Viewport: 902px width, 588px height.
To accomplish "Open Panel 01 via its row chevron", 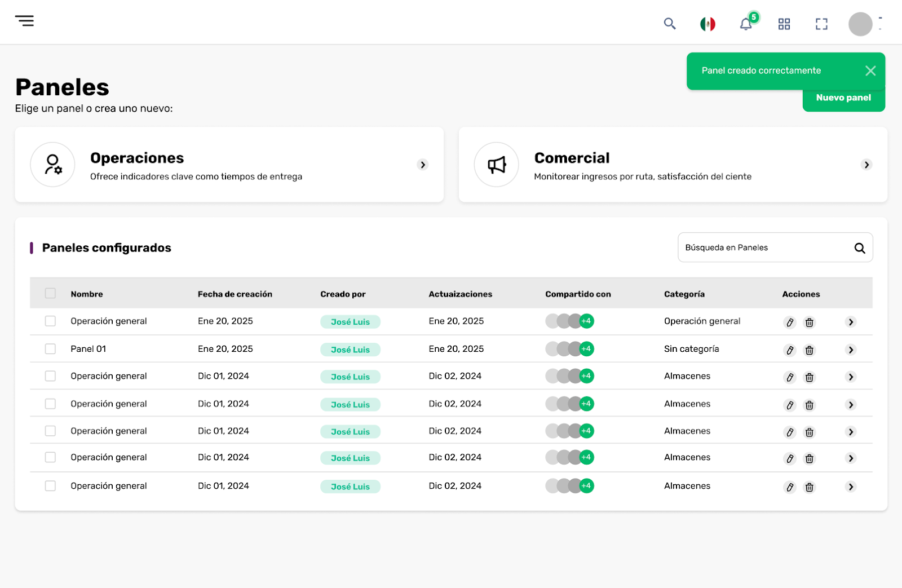I will pyautogui.click(x=851, y=350).
